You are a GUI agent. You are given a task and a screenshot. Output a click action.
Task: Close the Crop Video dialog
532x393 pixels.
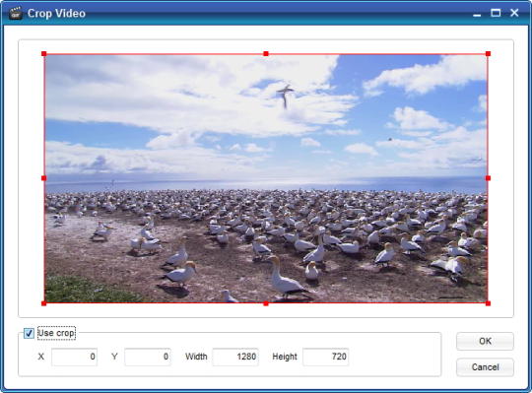click(514, 13)
